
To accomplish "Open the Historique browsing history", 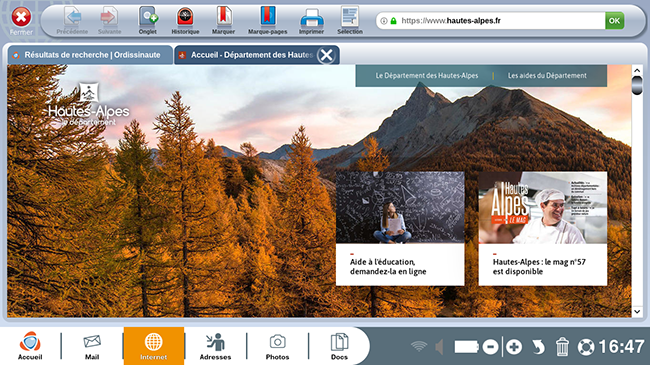I will [x=185, y=20].
